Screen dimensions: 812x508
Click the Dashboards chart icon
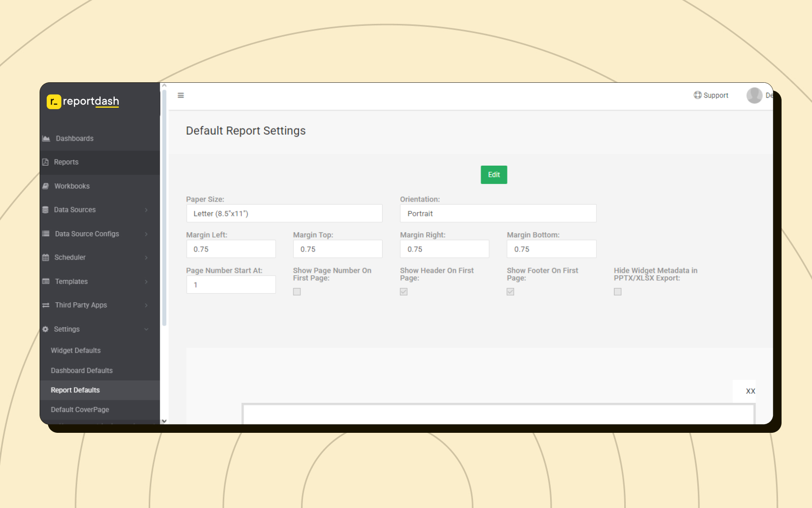pos(46,139)
